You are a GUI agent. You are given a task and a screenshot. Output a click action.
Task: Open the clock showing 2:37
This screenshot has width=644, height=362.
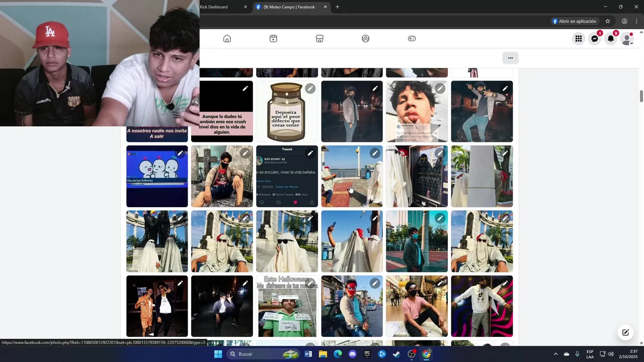coord(629,354)
